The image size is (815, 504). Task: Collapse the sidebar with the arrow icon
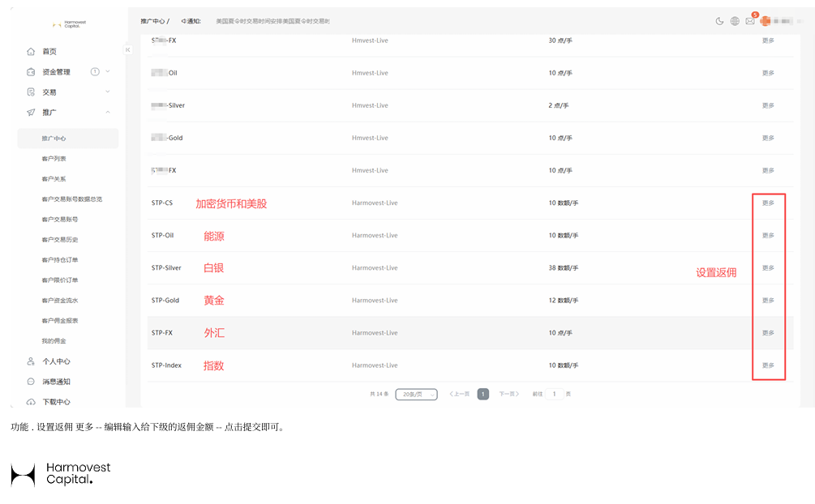click(127, 50)
